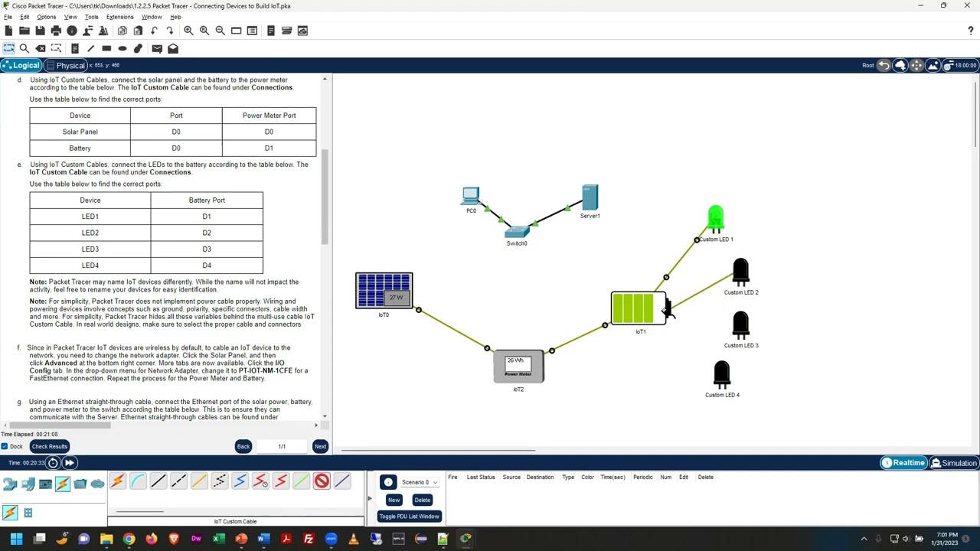
Task: Reset simulation time with power cycle icon
Action: (x=53, y=463)
